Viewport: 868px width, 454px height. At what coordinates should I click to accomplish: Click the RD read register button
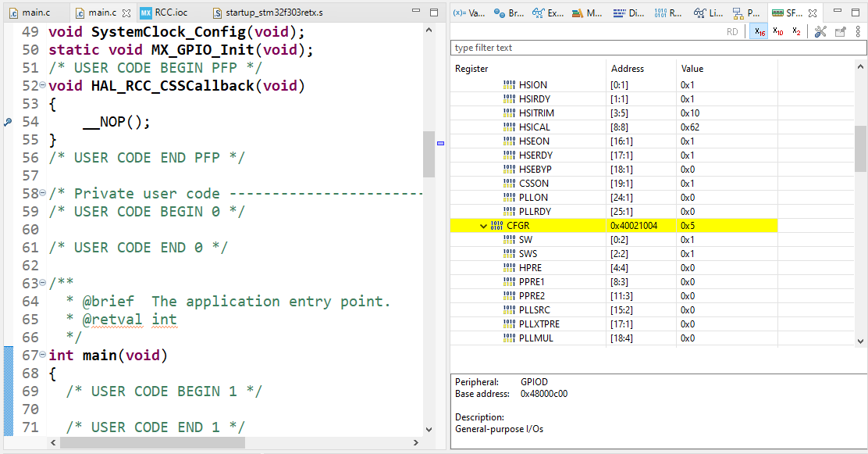point(732,32)
